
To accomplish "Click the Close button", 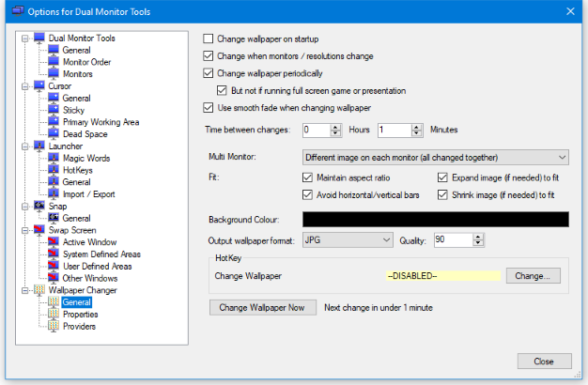I will click(544, 361).
